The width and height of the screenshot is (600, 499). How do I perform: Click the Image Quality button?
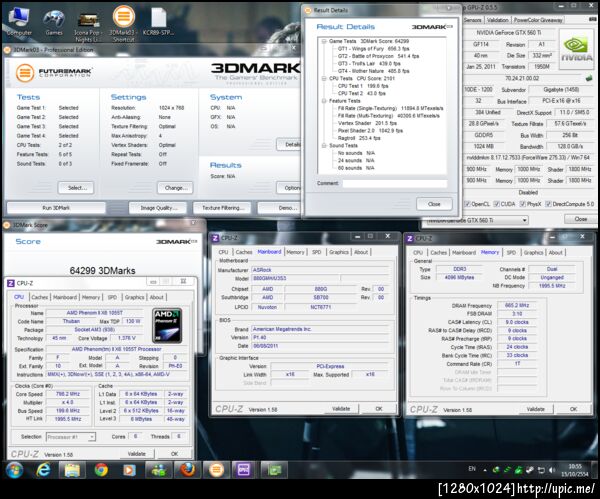[158, 207]
